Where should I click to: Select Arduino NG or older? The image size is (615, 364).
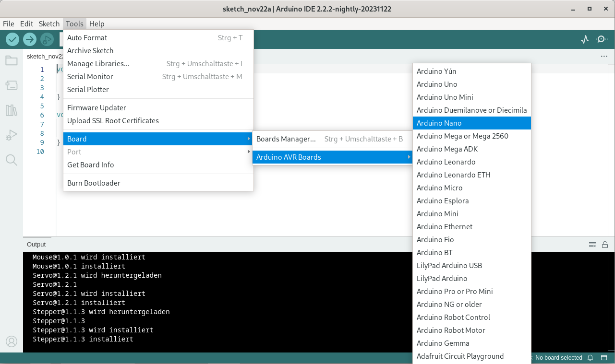pos(472,304)
